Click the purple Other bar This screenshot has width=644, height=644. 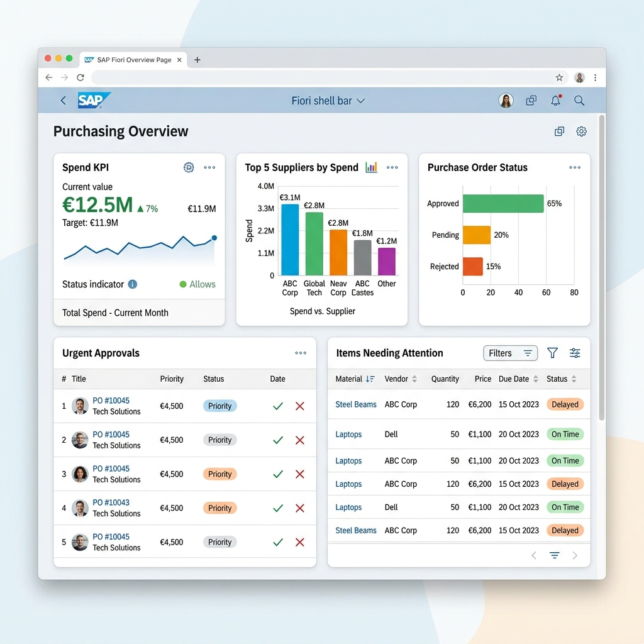click(387, 261)
